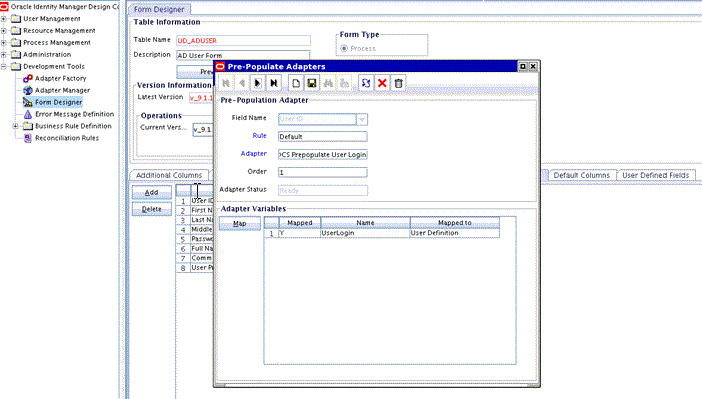Create new pre-populate adapter record
This screenshot has width=702, height=399.
pos(296,83)
